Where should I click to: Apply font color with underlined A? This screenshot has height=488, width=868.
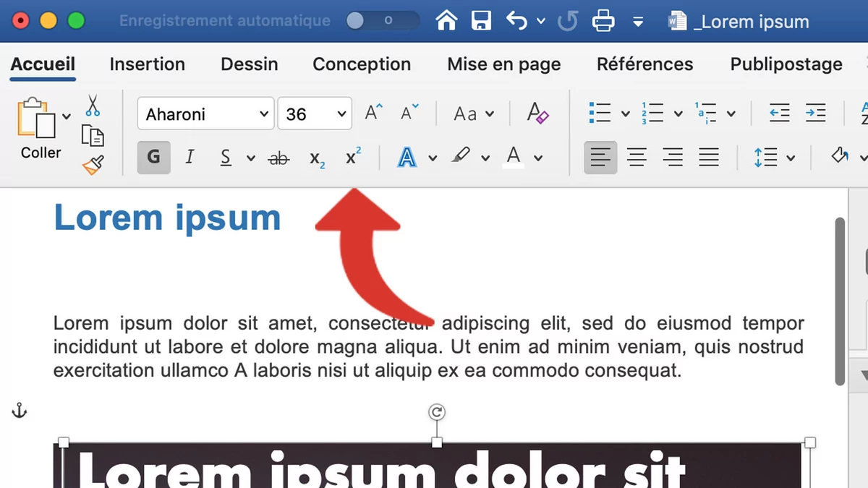tap(514, 157)
